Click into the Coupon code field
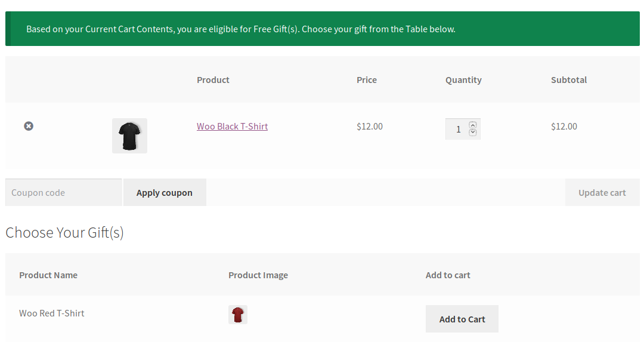Screen dimensions: 644x363 pyautogui.click(x=63, y=193)
